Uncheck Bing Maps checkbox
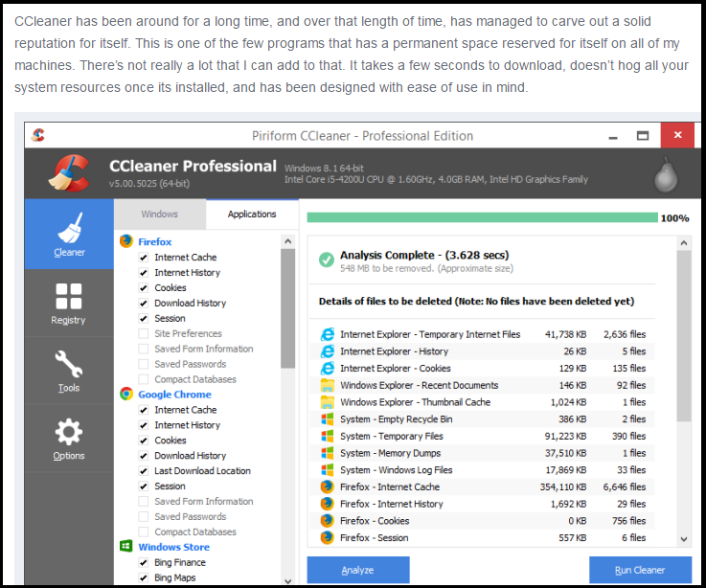The width and height of the screenshot is (706, 588). [x=144, y=578]
